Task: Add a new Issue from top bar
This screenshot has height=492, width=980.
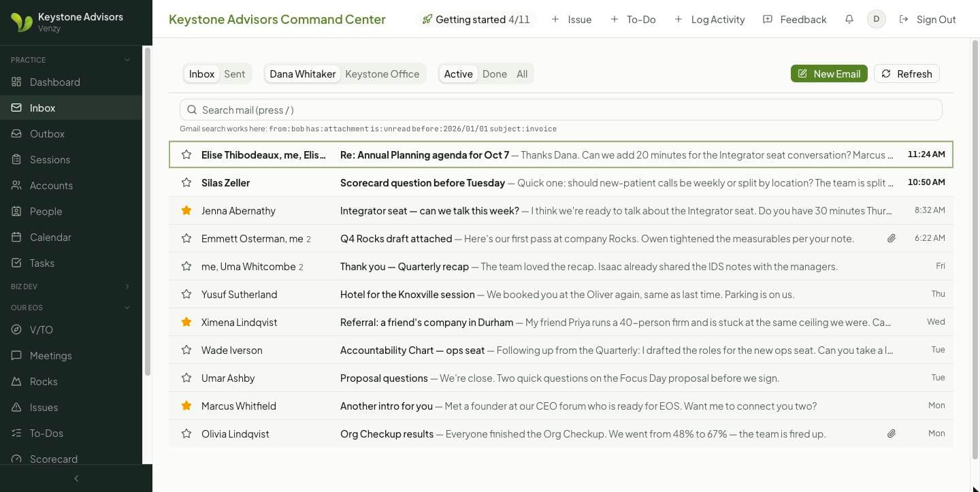Action: (x=572, y=19)
